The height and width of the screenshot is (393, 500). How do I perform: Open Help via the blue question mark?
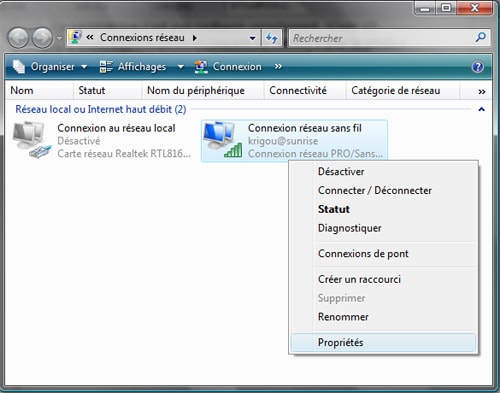[478, 67]
